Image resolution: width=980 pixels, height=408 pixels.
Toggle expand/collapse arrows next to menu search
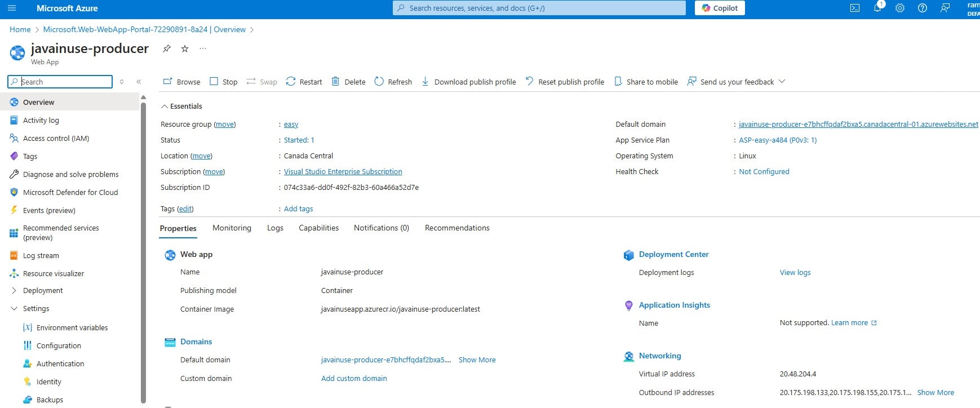point(122,82)
